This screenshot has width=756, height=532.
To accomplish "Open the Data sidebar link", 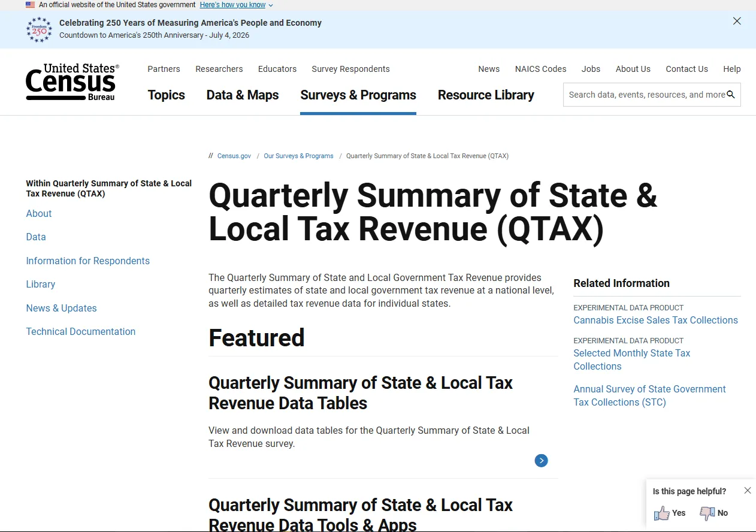I will tap(36, 237).
